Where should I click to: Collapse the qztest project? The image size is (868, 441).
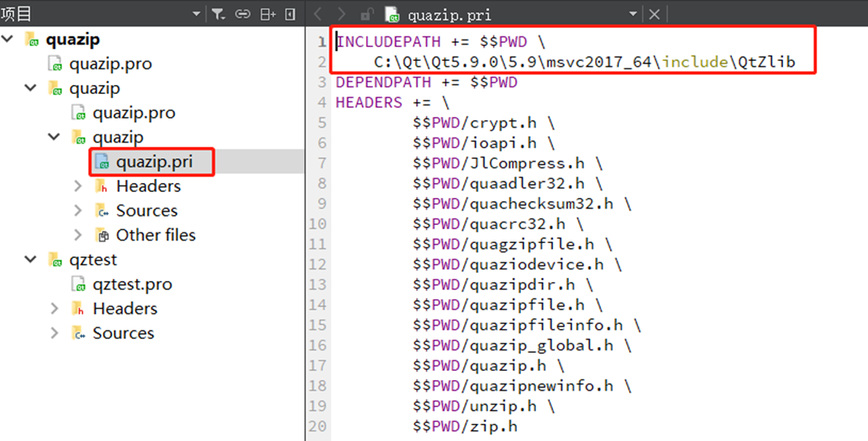pos(31,260)
